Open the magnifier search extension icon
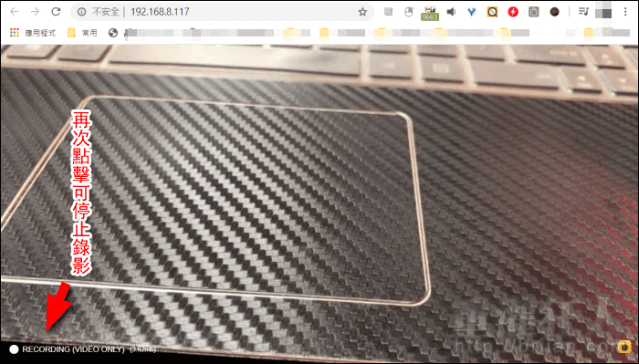This screenshot has height=364, width=639. pyautogui.click(x=492, y=12)
